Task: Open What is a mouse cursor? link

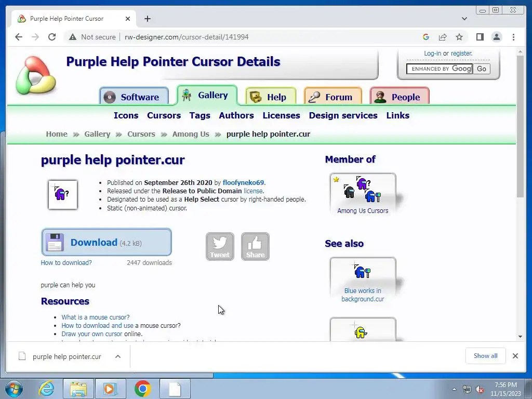Action: (x=96, y=317)
